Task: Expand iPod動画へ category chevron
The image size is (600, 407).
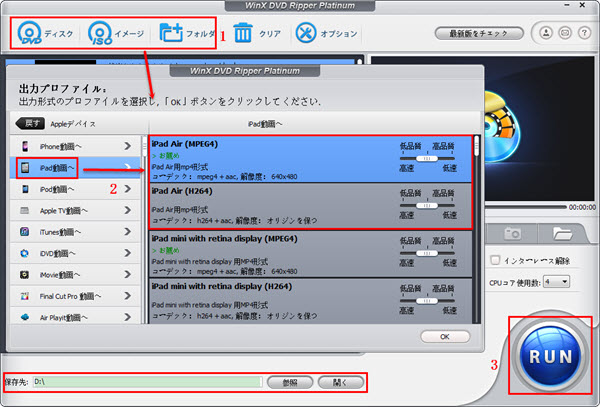Action: (x=127, y=189)
